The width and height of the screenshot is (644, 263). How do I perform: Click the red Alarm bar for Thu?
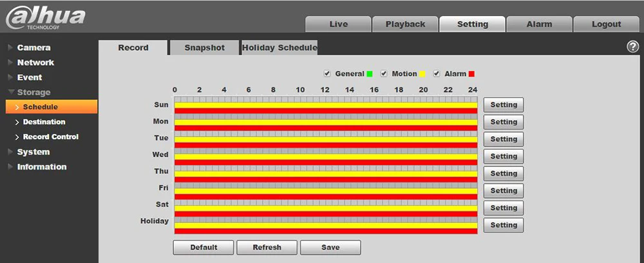[x=326, y=180]
